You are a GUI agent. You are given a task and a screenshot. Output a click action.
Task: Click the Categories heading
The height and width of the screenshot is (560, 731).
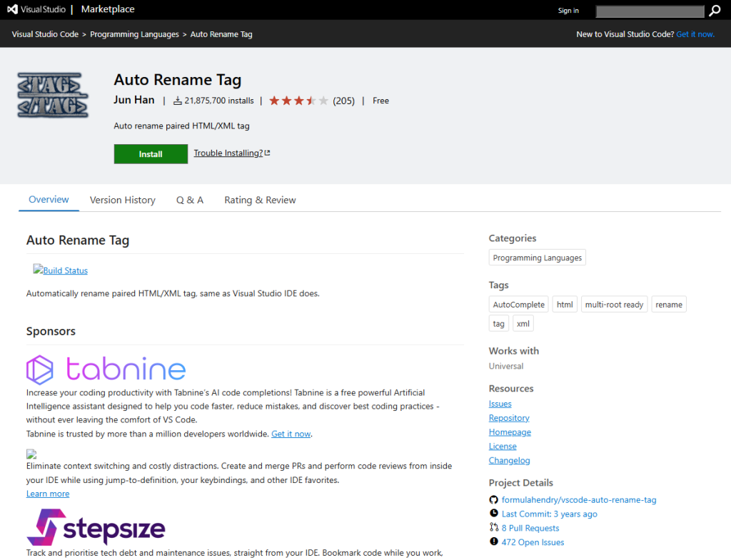coord(513,238)
